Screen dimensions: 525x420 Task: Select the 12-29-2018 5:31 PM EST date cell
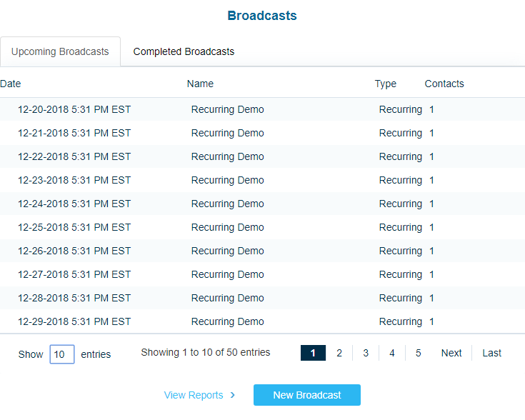74,321
